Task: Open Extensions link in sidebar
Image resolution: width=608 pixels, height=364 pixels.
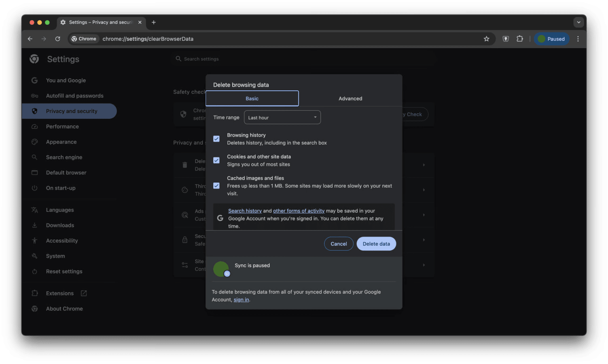Action: click(60, 293)
